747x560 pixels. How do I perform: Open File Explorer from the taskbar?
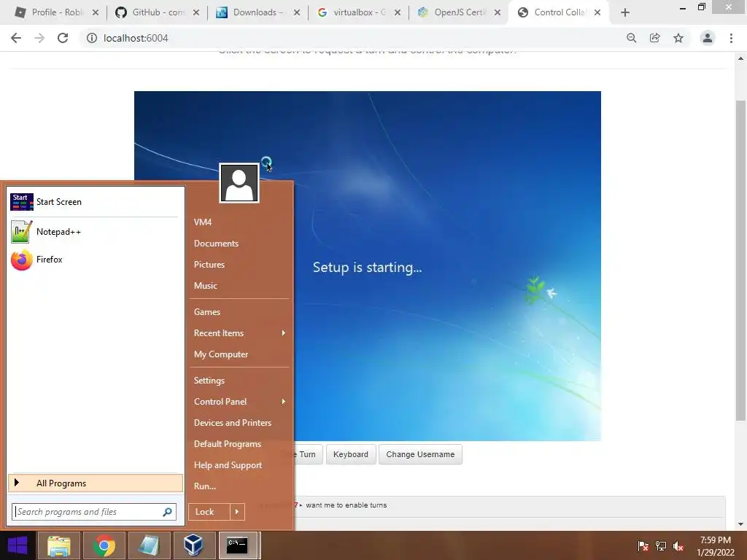[x=58, y=545]
